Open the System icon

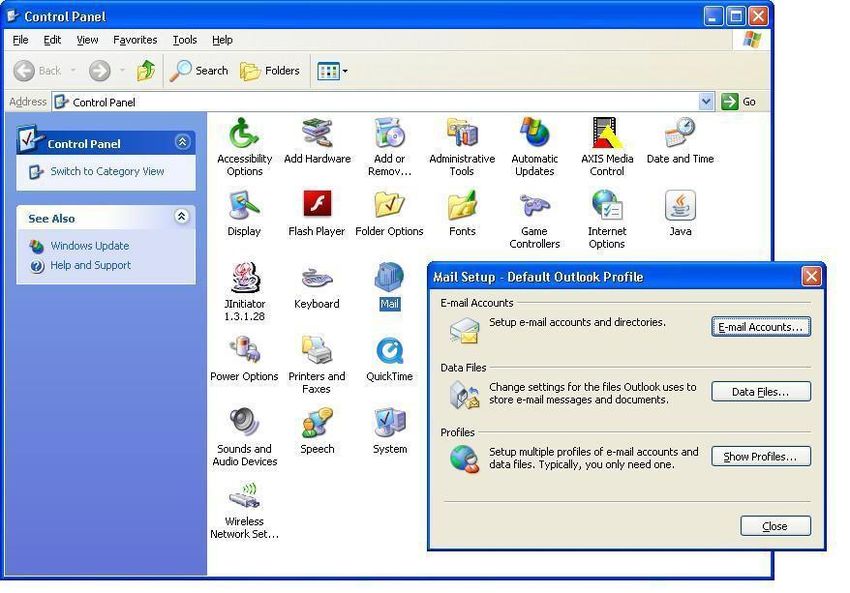390,431
